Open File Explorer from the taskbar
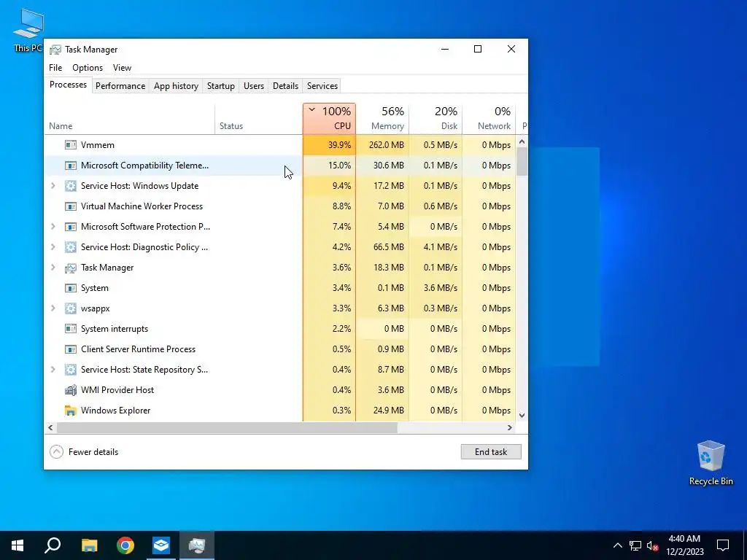 tap(89, 545)
